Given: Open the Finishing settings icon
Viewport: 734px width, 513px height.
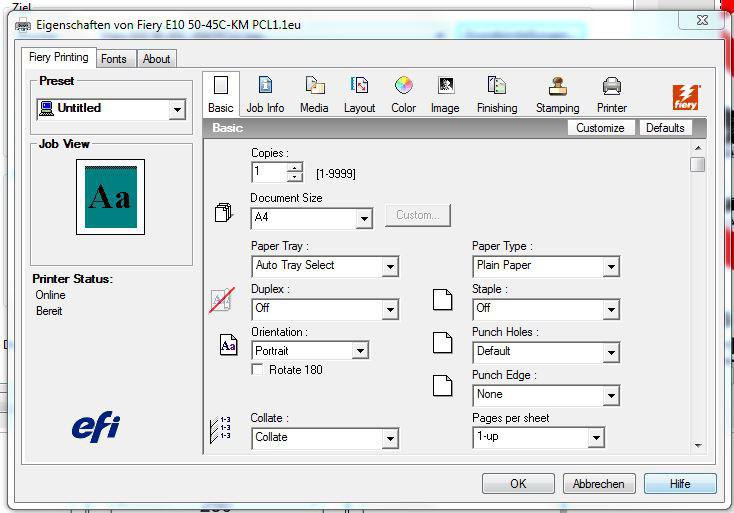Looking at the screenshot, I should pyautogui.click(x=497, y=95).
